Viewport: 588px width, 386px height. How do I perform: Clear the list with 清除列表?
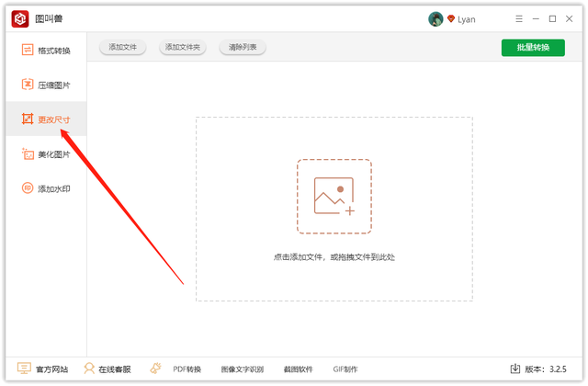click(x=243, y=47)
